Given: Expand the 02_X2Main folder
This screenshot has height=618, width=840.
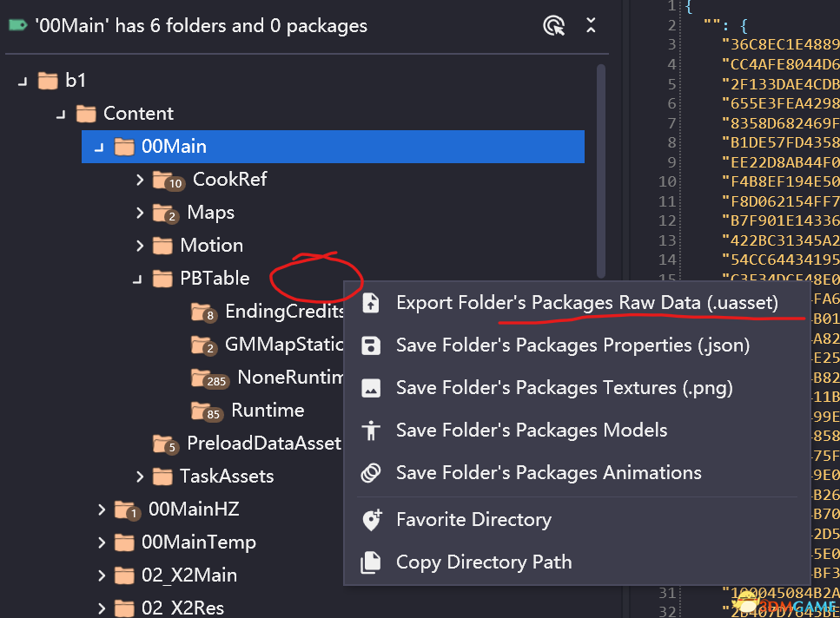Looking at the screenshot, I should (x=102, y=575).
